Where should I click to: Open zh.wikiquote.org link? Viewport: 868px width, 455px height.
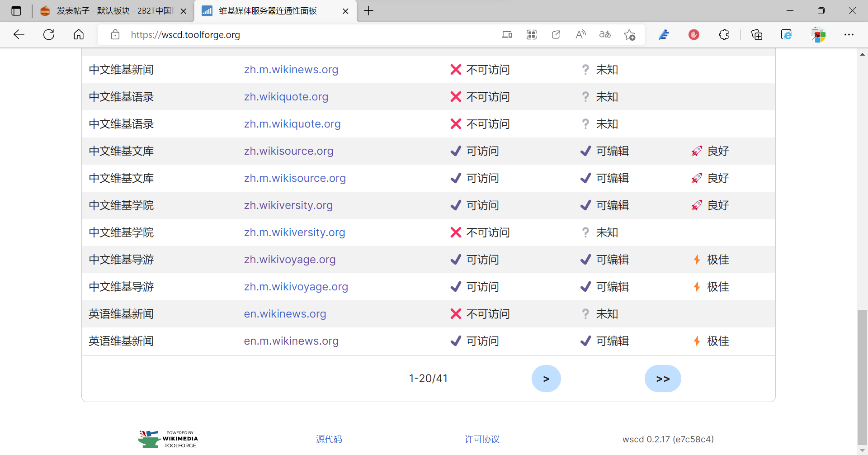286,97
